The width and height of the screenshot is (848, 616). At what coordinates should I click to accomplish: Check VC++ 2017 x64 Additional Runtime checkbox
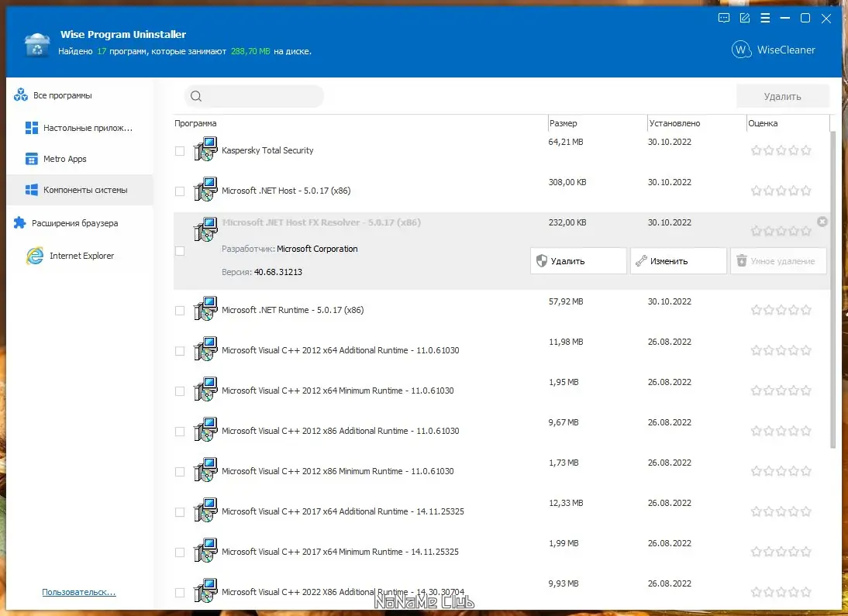(x=180, y=512)
